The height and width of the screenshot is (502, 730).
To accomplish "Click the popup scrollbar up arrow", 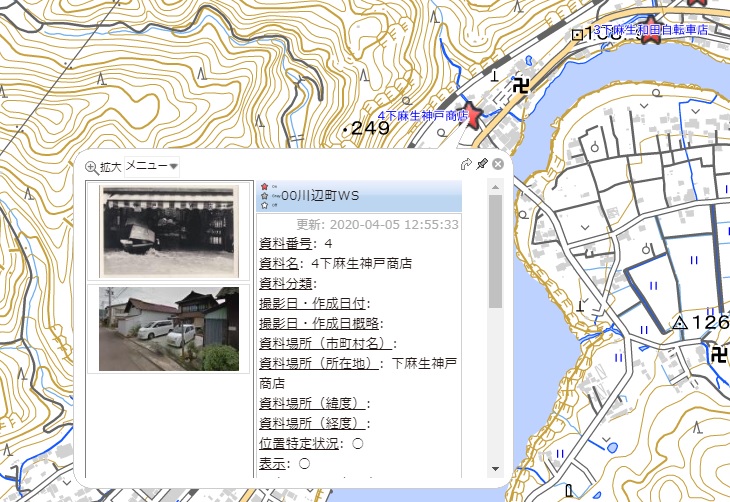I will pyautogui.click(x=495, y=188).
